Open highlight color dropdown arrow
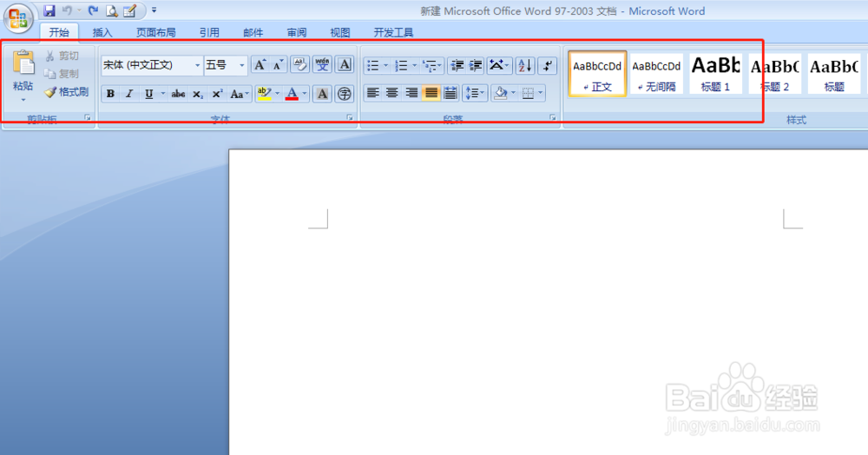The width and height of the screenshot is (868, 455). click(278, 94)
